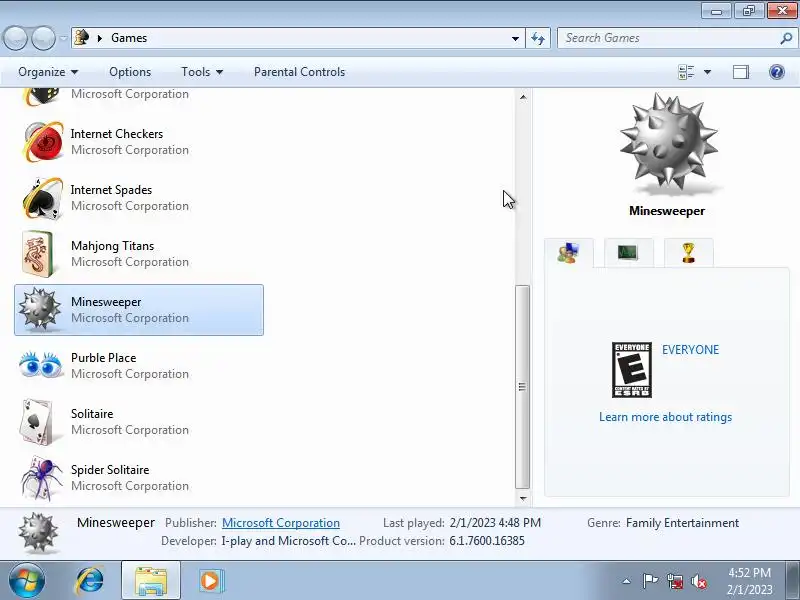Viewport: 800px width, 600px height.
Task: Select the Spider Solitaire name text
Action: [x=110, y=470]
